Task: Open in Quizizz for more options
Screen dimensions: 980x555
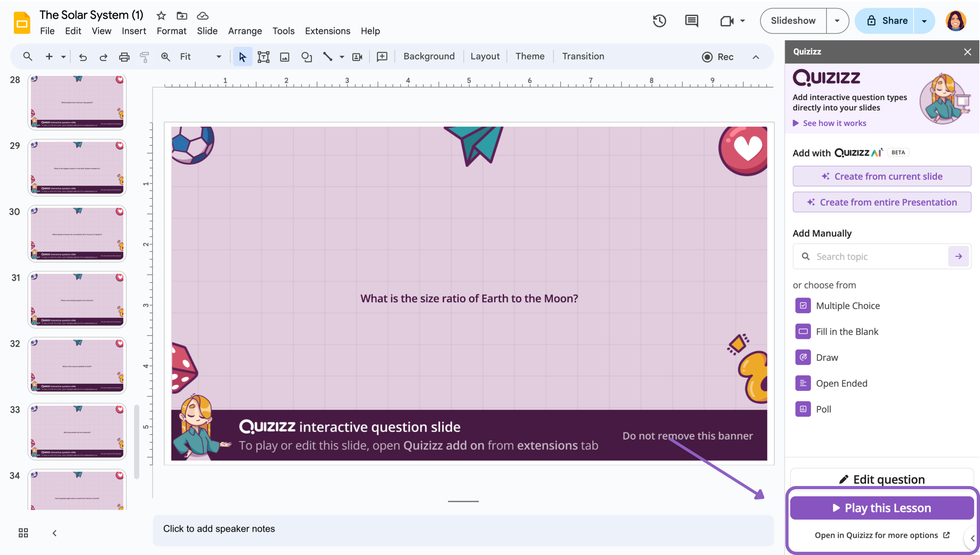Action: 881,535
